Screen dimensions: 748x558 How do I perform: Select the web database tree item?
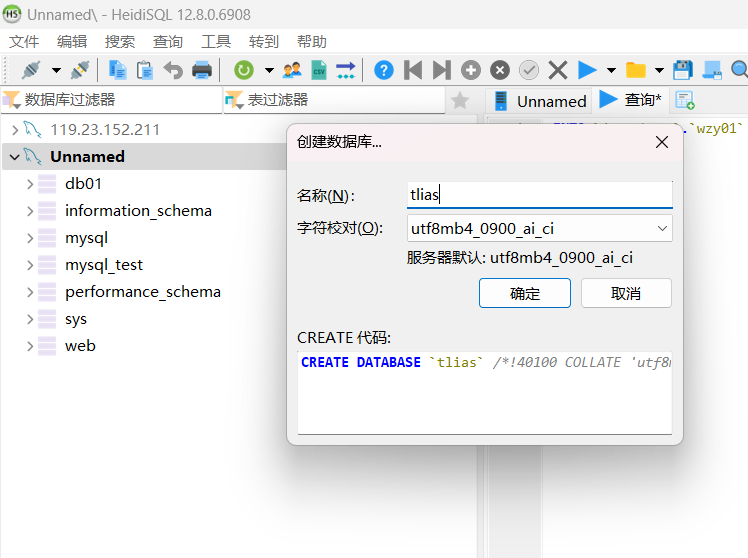point(80,346)
